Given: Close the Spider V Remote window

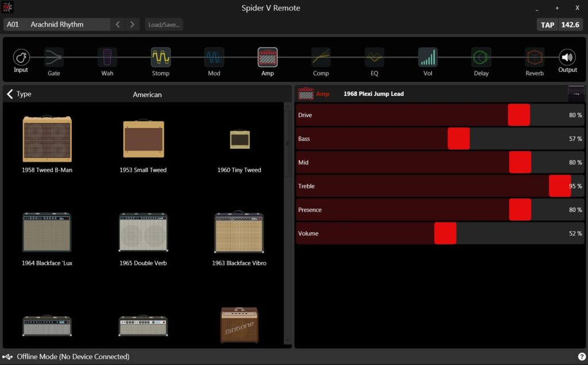Looking at the screenshot, I should (577, 8).
